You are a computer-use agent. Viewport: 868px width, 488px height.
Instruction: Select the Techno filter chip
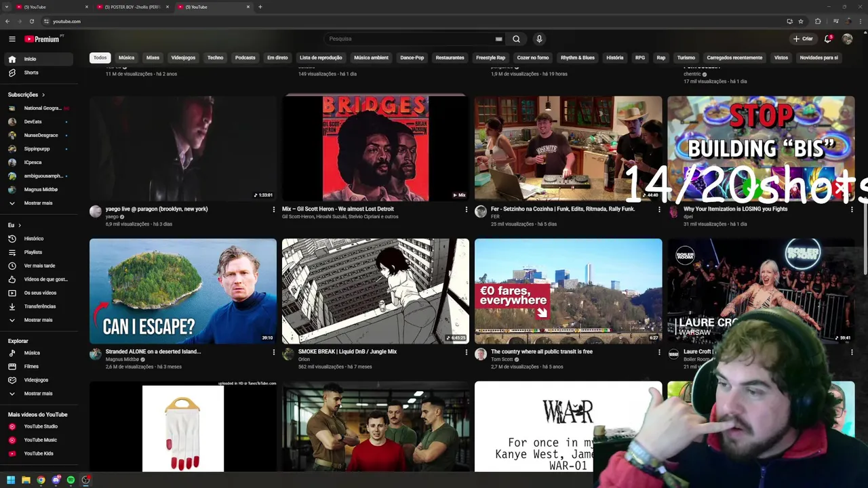(x=215, y=58)
